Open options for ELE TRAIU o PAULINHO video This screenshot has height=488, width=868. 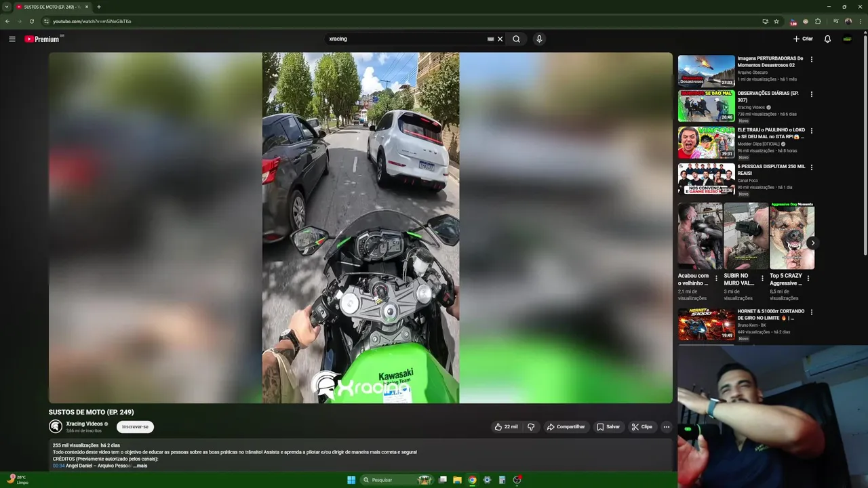pyautogui.click(x=811, y=131)
